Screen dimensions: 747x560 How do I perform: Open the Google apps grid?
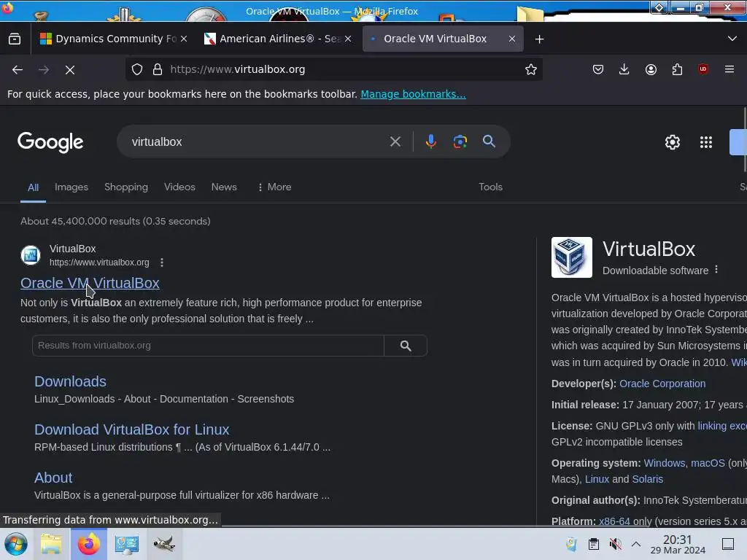[x=706, y=142]
